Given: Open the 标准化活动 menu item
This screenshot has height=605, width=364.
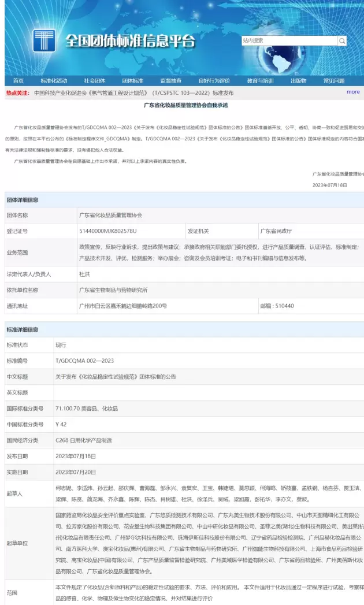Looking at the screenshot, I should click(54, 81).
